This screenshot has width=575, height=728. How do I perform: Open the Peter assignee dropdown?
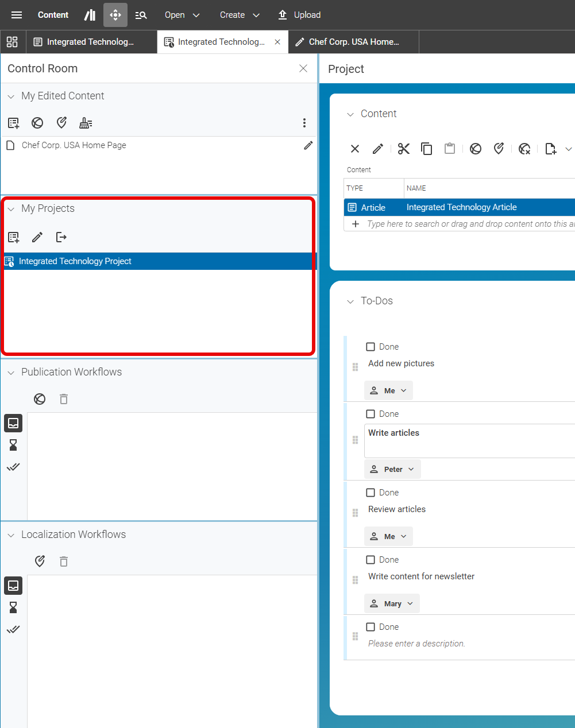pos(393,469)
